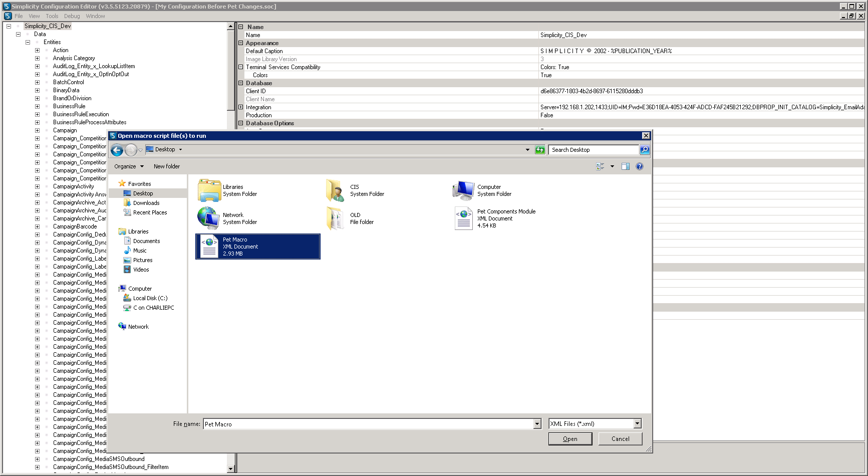Expand the Integration property row
This screenshot has width=868, height=476.
click(240, 107)
